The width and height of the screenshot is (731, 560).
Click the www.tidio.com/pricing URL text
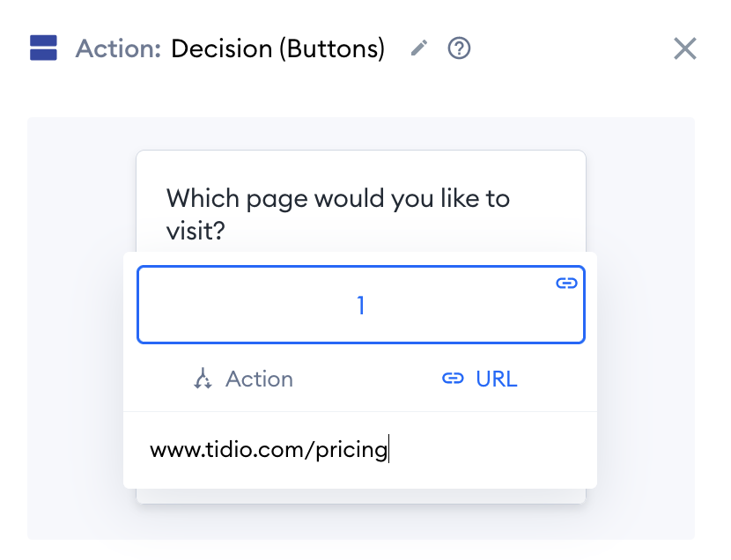point(269,450)
